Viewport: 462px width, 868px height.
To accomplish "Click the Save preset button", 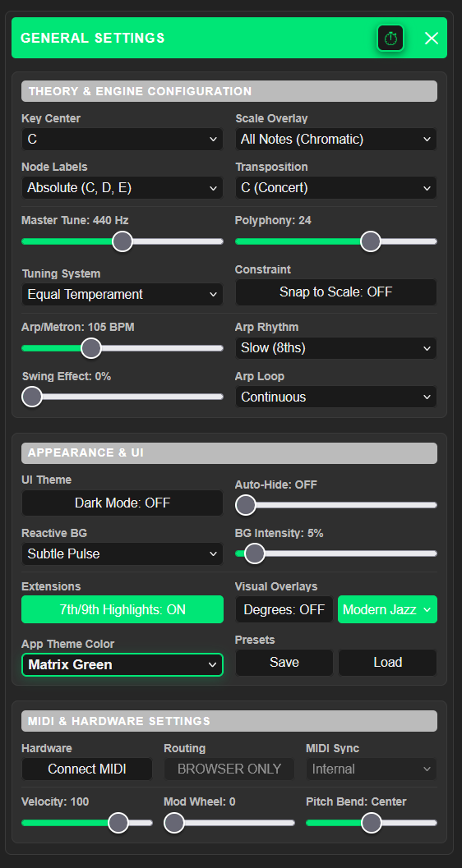I will pyautogui.click(x=284, y=663).
